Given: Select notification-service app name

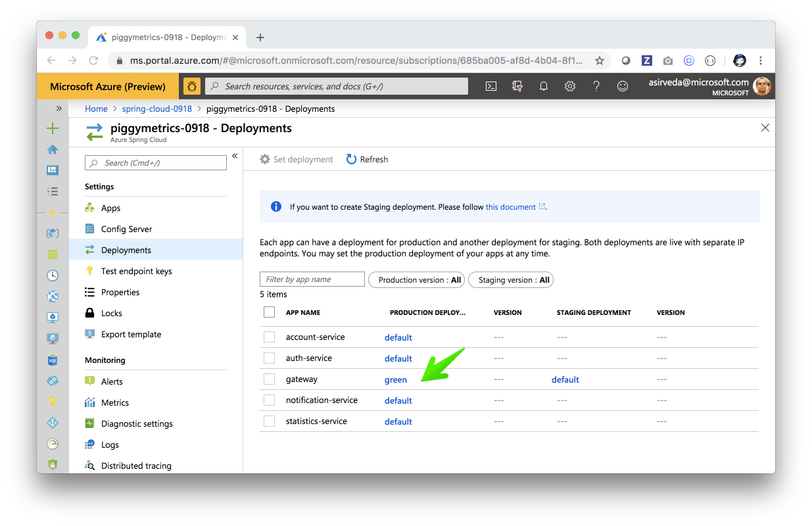Looking at the screenshot, I should tap(322, 400).
